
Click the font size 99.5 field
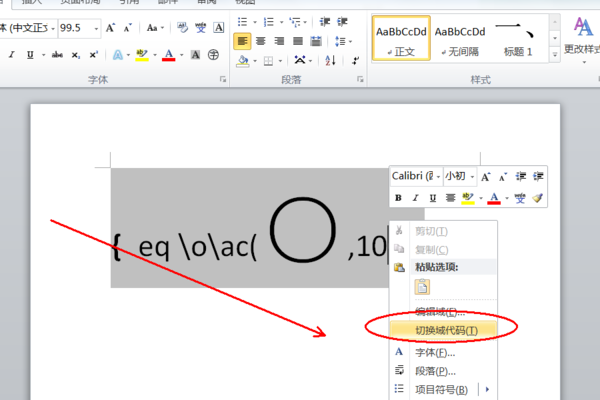point(75,28)
